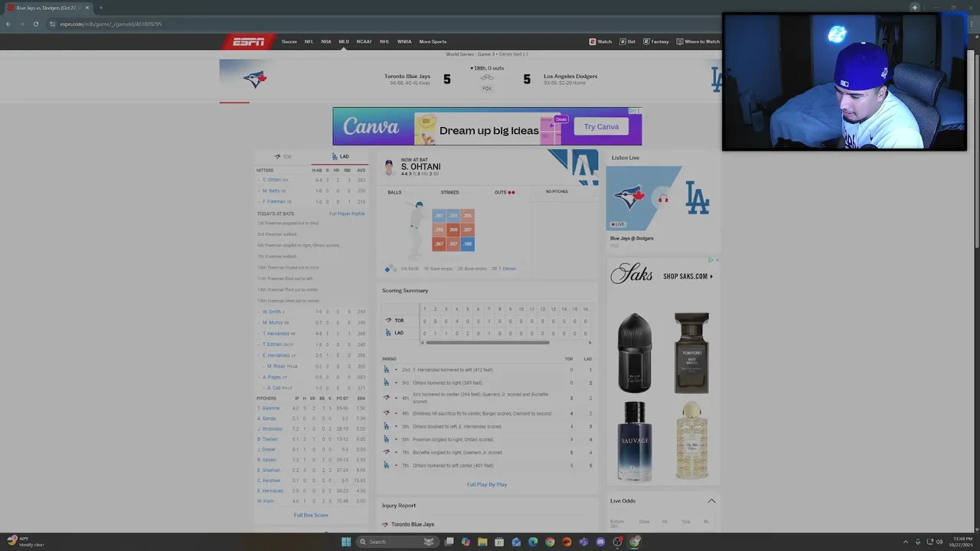Open the NFL menu in ESPN navbar

[309, 41]
